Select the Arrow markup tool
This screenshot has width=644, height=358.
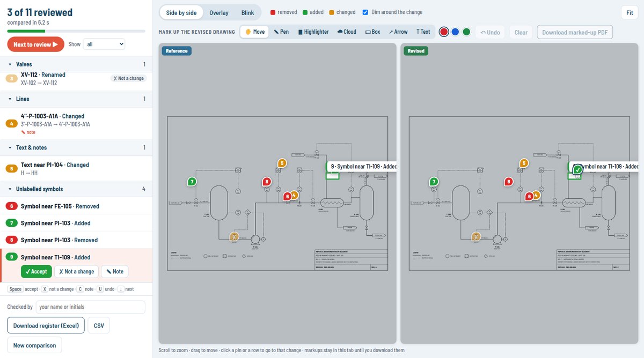[x=398, y=32]
